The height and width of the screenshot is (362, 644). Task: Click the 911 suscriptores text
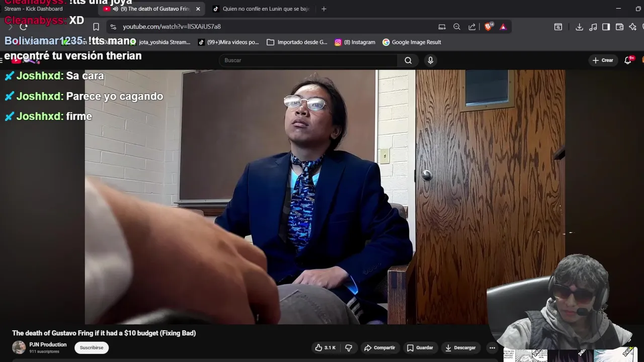(x=44, y=351)
